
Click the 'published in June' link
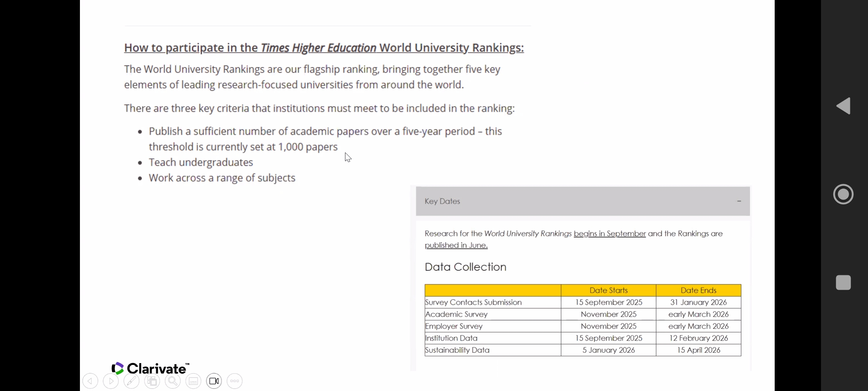[x=456, y=245]
